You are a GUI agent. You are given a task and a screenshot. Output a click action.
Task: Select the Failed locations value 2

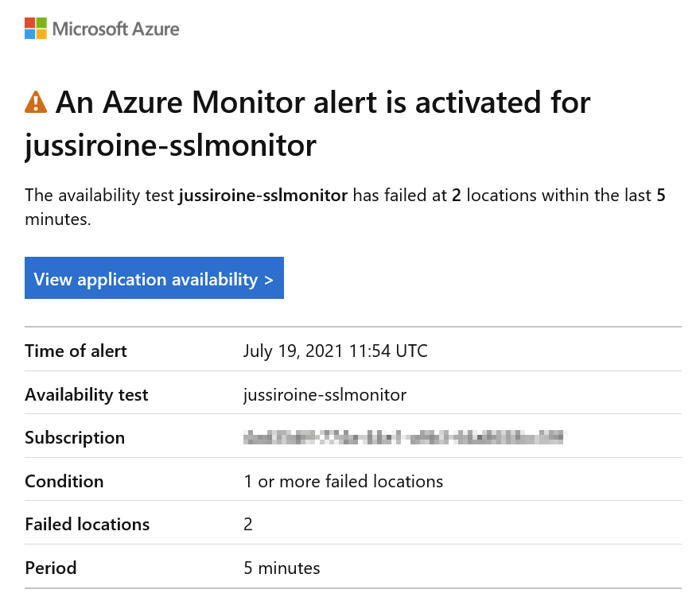point(248,524)
